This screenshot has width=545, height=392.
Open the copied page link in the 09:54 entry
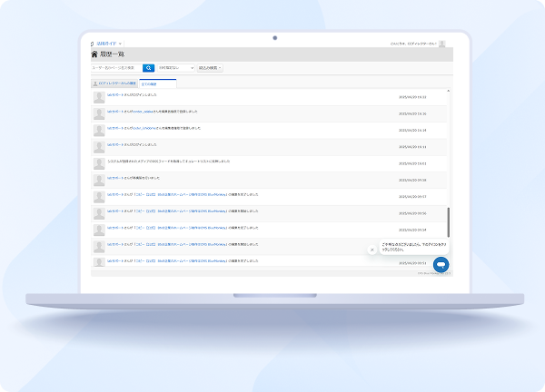(181, 228)
